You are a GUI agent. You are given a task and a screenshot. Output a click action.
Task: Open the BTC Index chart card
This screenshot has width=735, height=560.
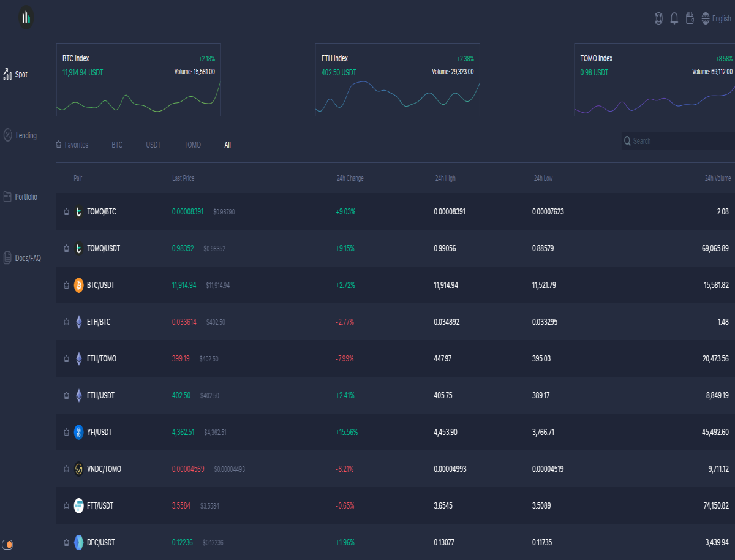[x=138, y=80]
